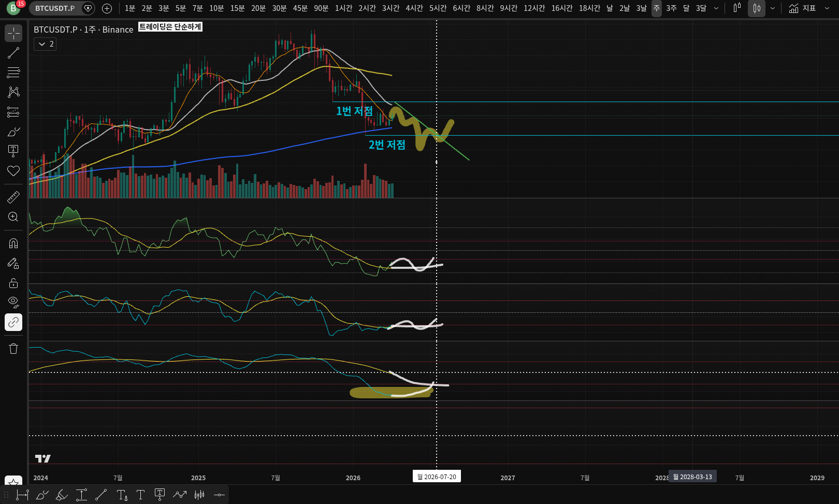The image size is (839, 504).
Task: Expand the timeframe list chevron
Action: pos(716,8)
